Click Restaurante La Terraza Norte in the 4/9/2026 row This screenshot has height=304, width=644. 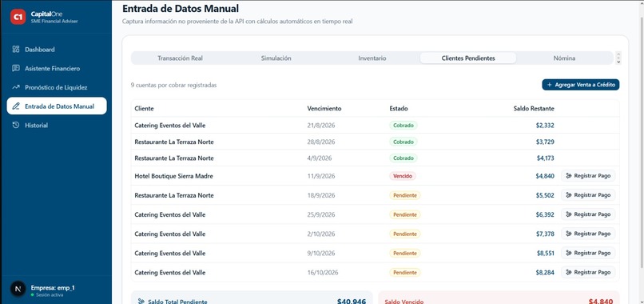coord(174,158)
